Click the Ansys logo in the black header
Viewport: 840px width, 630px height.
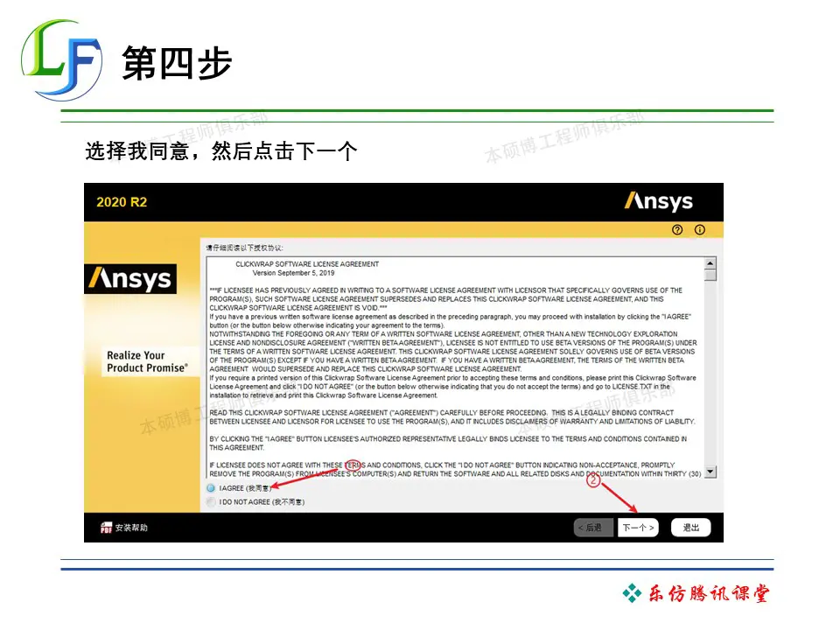pos(658,202)
